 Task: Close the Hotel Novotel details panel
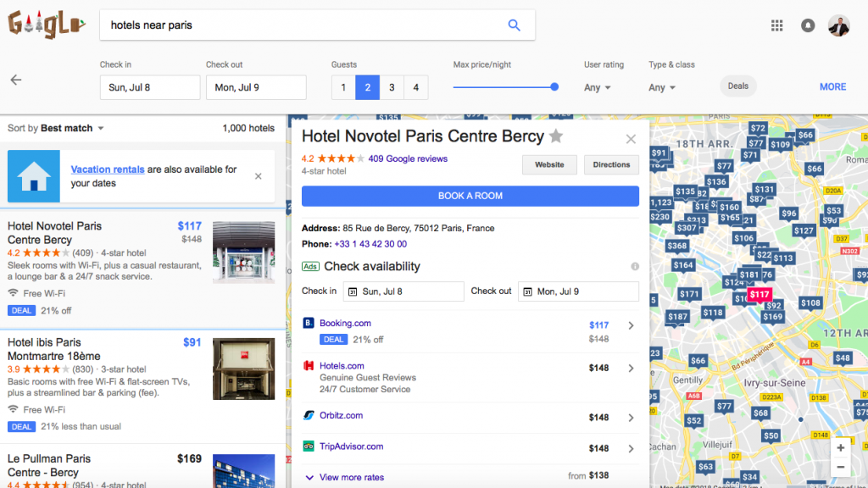[631, 139]
